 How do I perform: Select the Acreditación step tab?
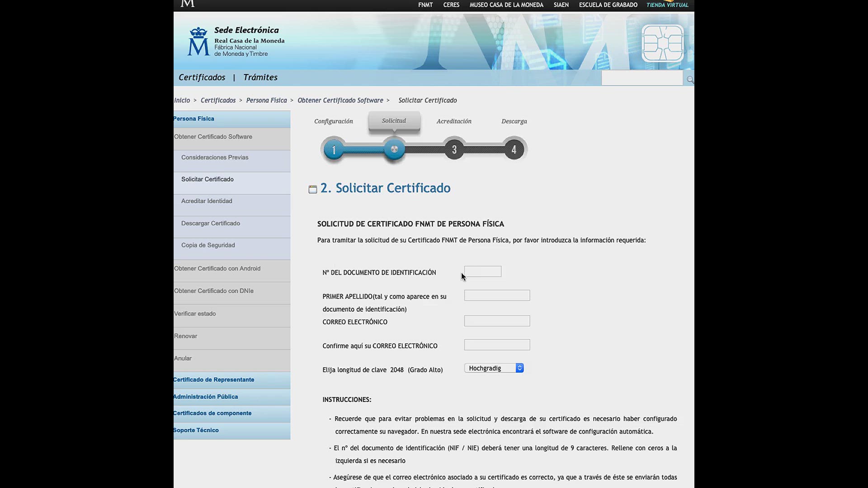[x=454, y=121]
